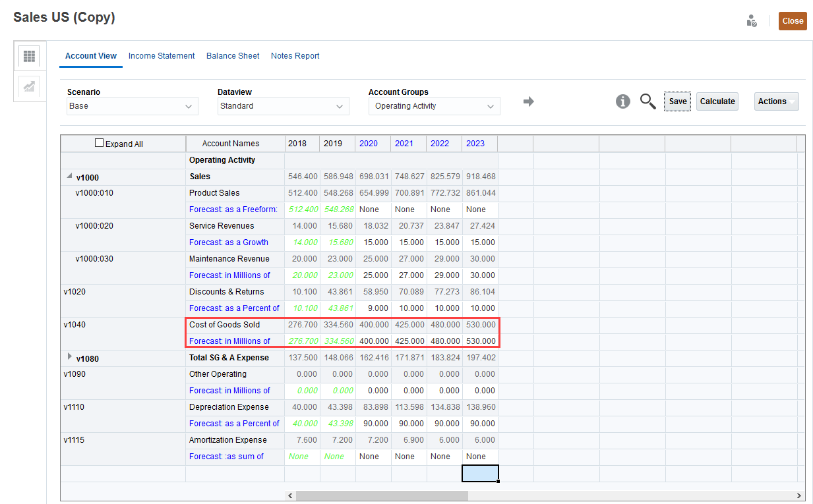Open the Dataview dropdown
Viewport: 813px width, 504px height.
pyautogui.click(x=283, y=106)
